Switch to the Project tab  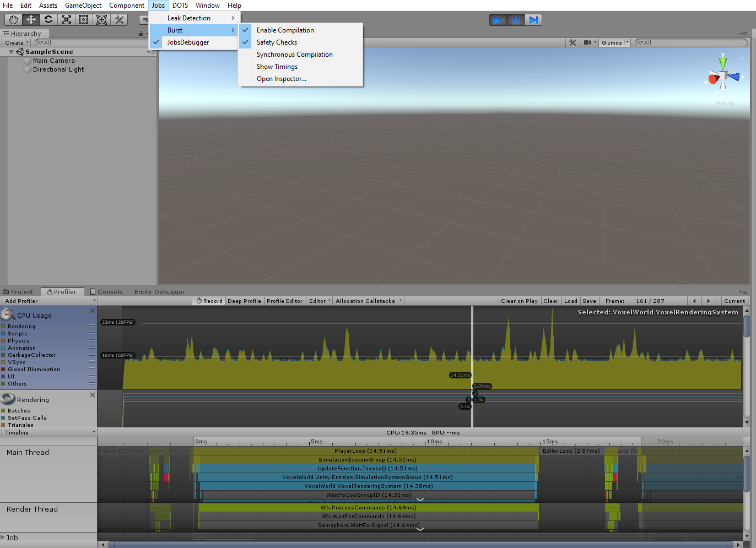pyautogui.click(x=18, y=292)
